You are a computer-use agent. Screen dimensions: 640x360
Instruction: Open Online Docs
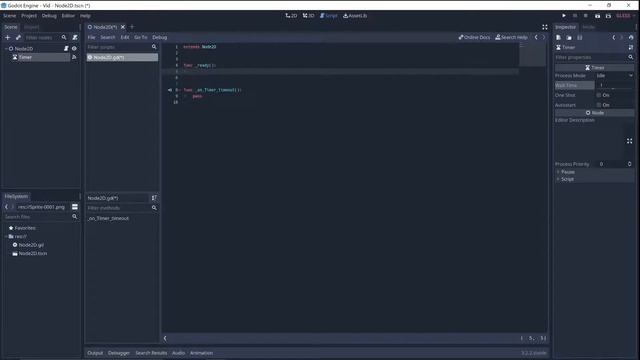474,37
